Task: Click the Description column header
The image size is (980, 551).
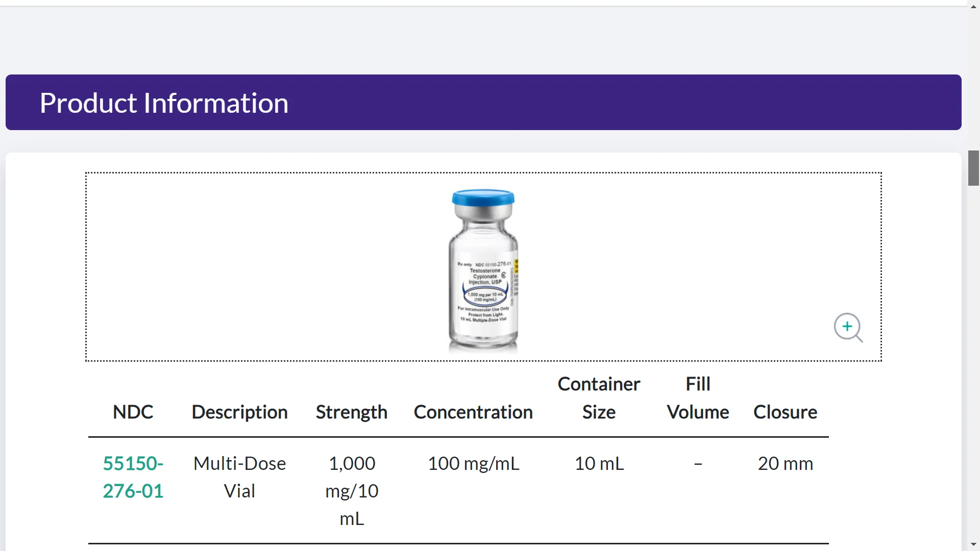Action: tap(240, 412)
